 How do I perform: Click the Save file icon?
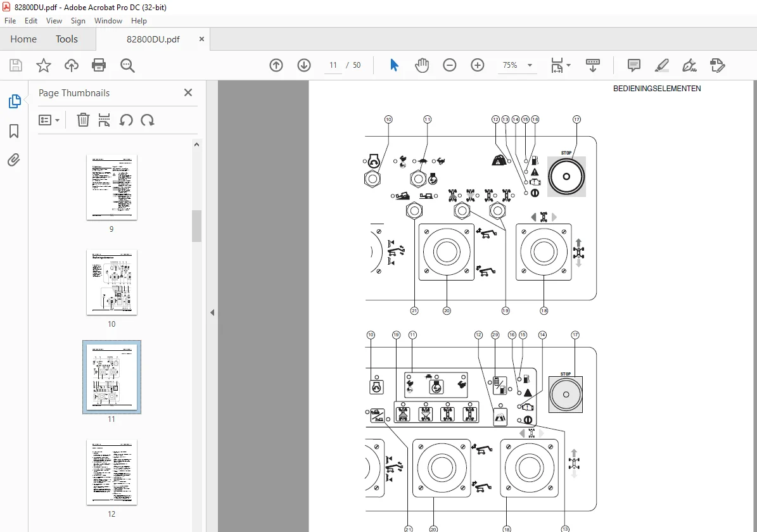click(15, 65)
